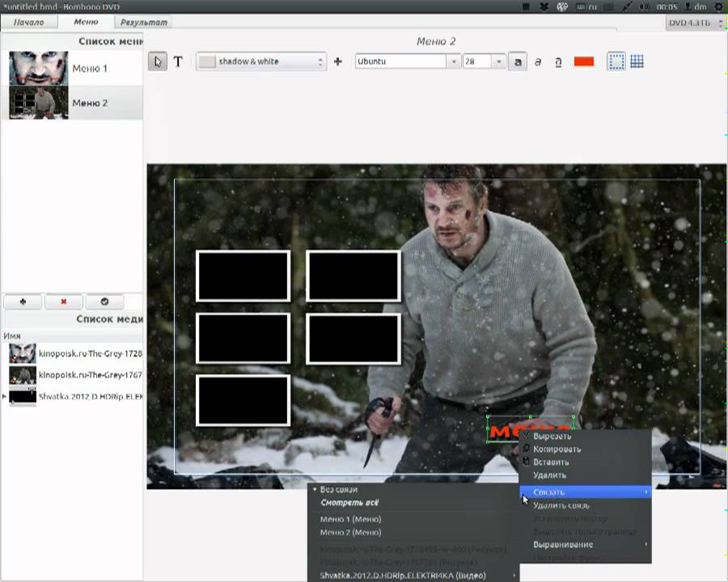Choose Вырезать from context menu

pos(585,436)
